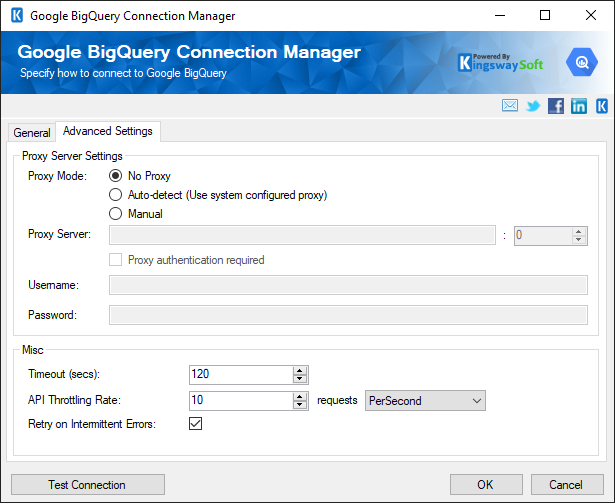Open the LinkedIn icon
The width and height of the screenshot is (615, 503).
[x=579, y=106]
